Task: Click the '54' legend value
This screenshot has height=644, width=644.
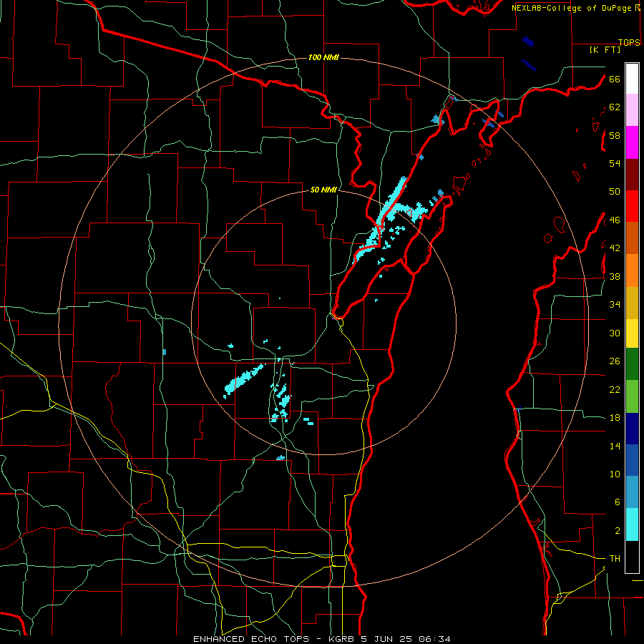Action: tap(615, 163)
